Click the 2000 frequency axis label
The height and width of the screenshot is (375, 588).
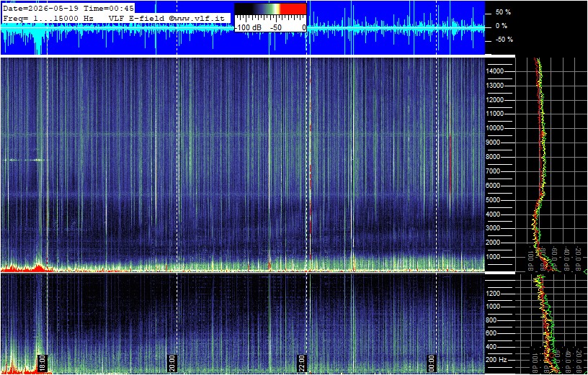(494, 243)
